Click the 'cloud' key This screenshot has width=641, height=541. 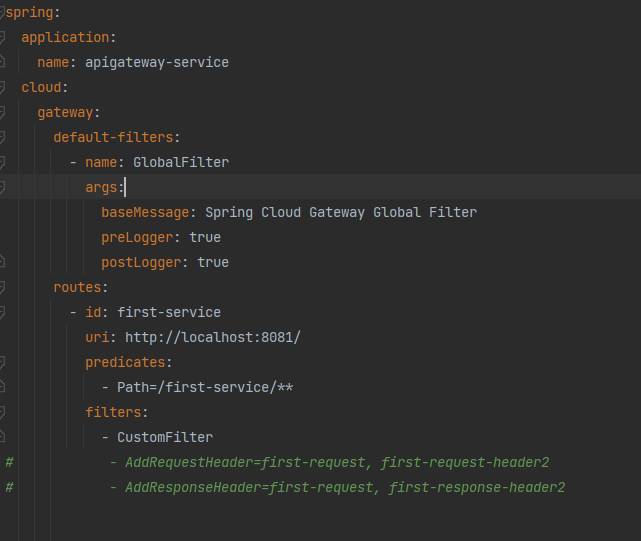41,88
